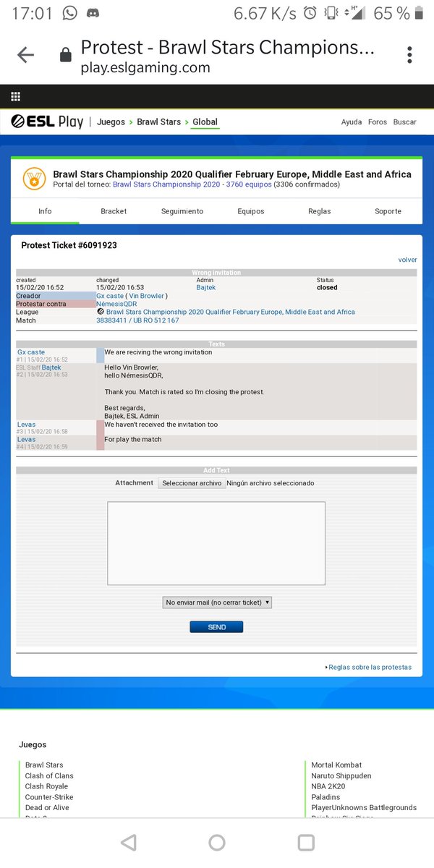Screen dimensions: 434x868
Task: Tap the browser back arrow
Action: coord(25,55)
